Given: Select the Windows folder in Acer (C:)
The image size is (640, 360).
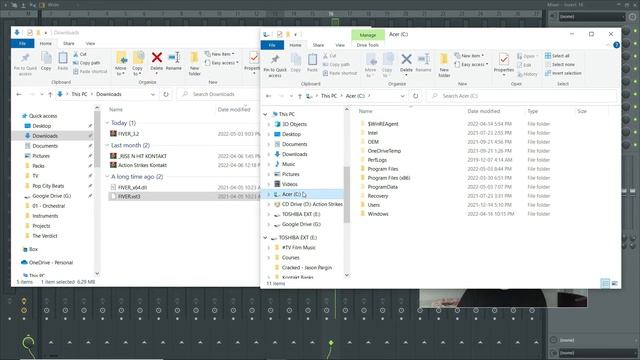Looking at the screenshot, I should click(378, 214).
